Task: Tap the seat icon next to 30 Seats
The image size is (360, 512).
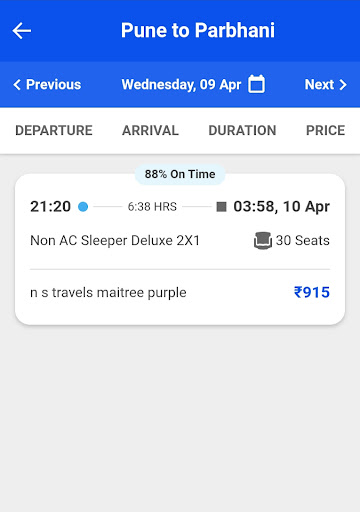Action: point(263,240)
